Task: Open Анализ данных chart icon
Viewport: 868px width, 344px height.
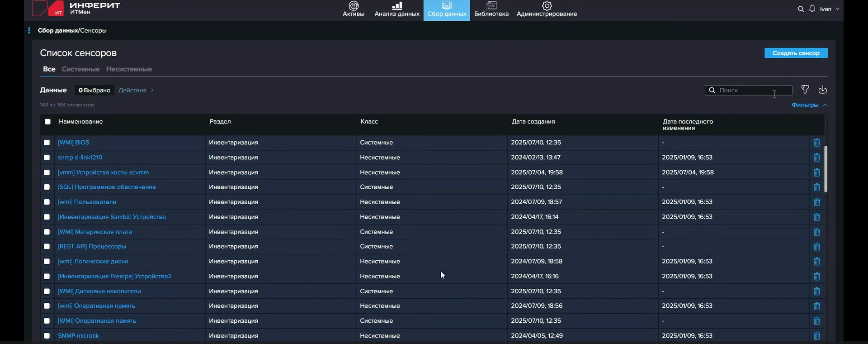Action: click(x=397, y=6)
